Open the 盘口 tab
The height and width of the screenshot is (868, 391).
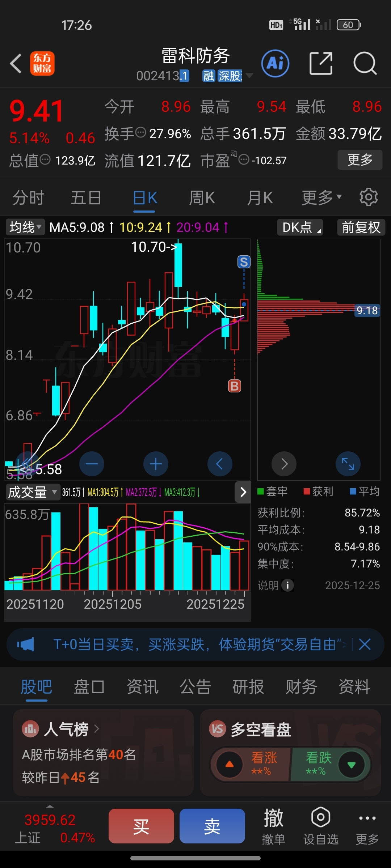(x=89, y=686)
